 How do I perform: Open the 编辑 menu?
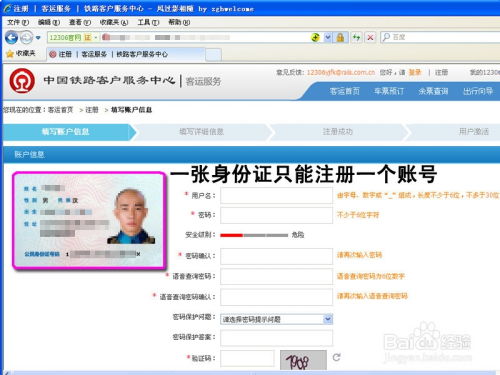click(x=49, y=22)
